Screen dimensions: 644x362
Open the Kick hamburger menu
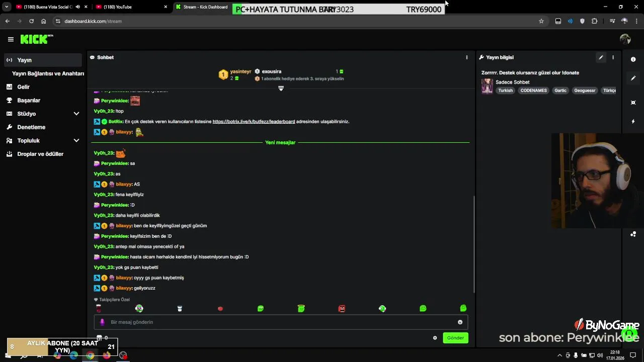click(11, 39)
